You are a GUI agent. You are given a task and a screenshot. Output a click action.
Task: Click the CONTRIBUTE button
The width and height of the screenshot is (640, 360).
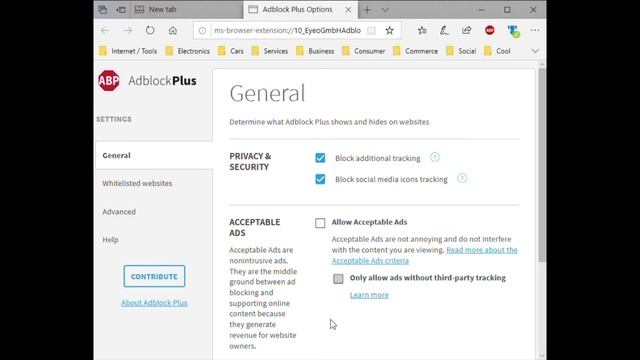point(154,276)
